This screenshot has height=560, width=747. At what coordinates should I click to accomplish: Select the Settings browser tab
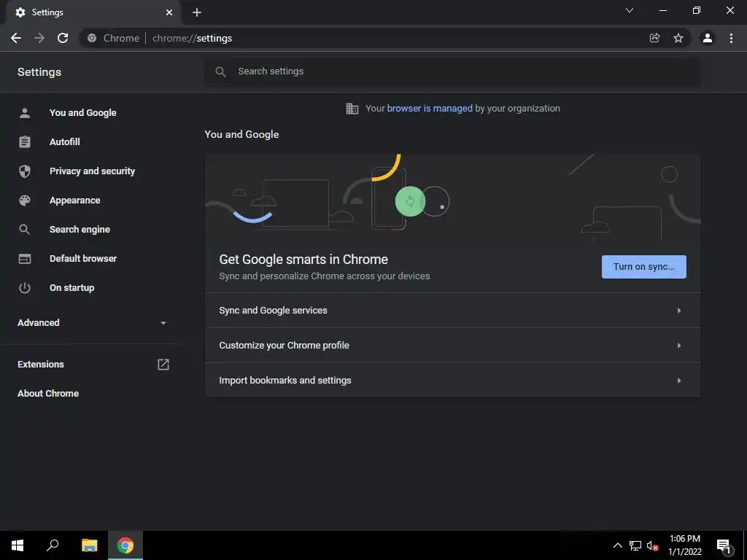93,12
